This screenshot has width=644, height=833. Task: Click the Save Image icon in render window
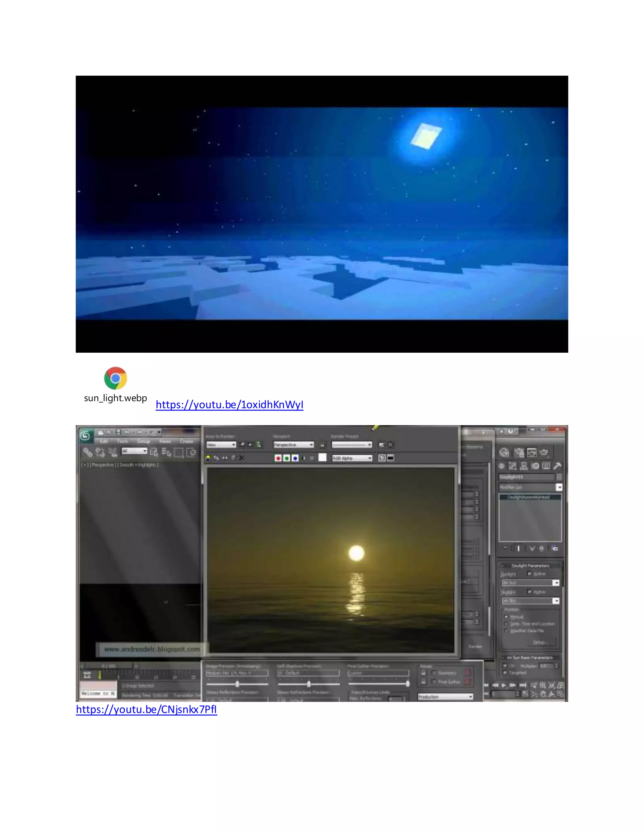pyautogui.click(x=208, y=458)
